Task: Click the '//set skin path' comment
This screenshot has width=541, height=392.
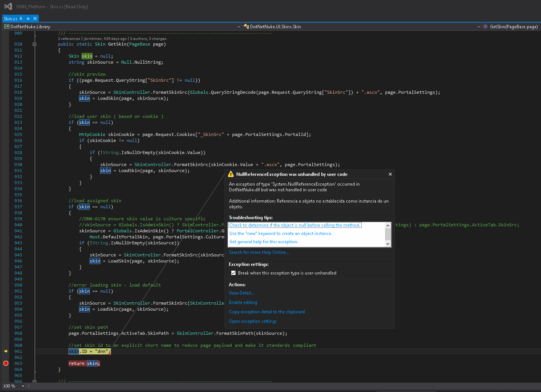Action: pos(88,327)
